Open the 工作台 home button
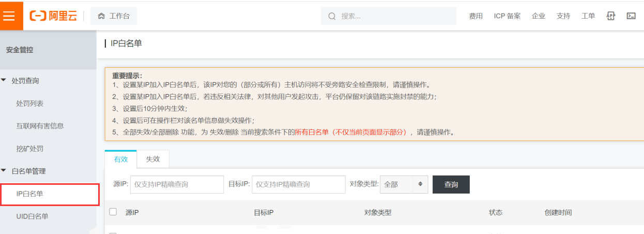The image size is (644, 234). pos(114,16)
